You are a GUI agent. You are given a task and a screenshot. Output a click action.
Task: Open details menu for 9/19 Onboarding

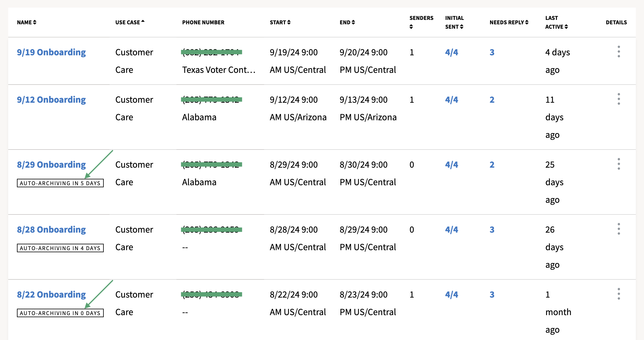pos(619,52)
